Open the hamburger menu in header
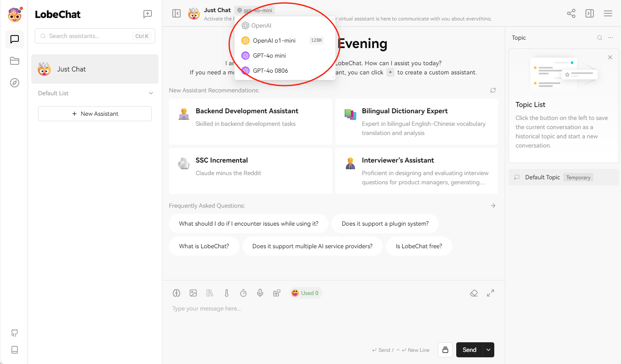This screenshot has width=621, height=364. click(608, 14)
